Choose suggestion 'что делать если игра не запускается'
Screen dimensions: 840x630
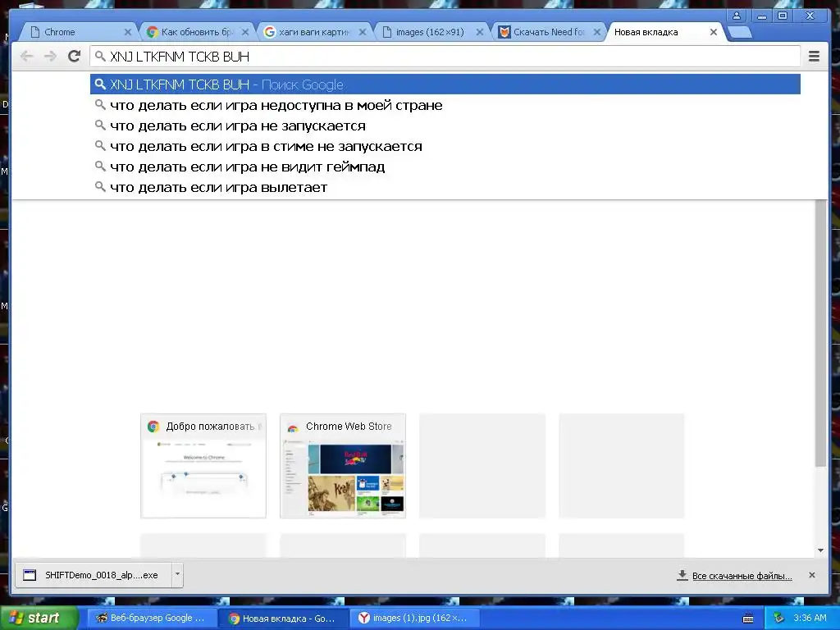[445, 126]
